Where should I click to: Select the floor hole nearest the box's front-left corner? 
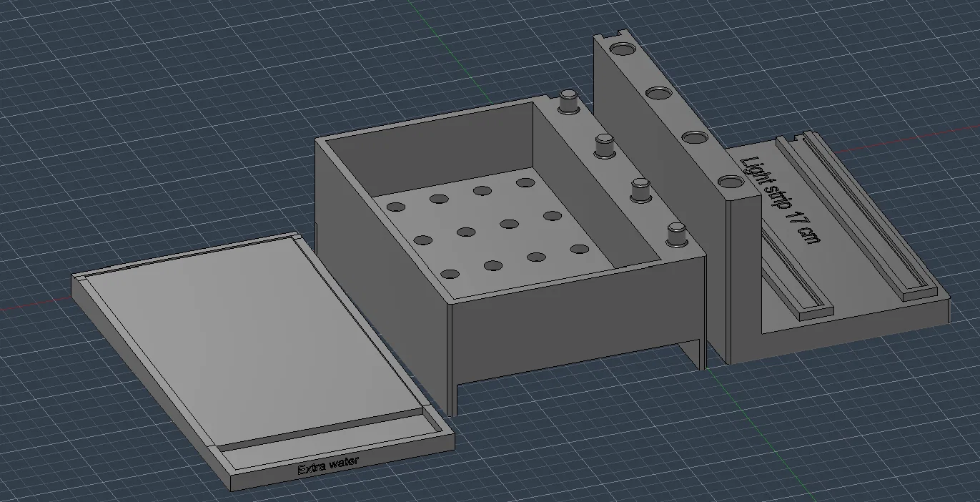pos(450,274)
